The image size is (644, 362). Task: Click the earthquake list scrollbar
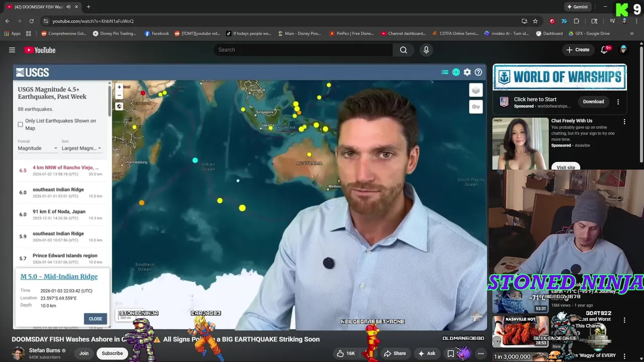109,101
